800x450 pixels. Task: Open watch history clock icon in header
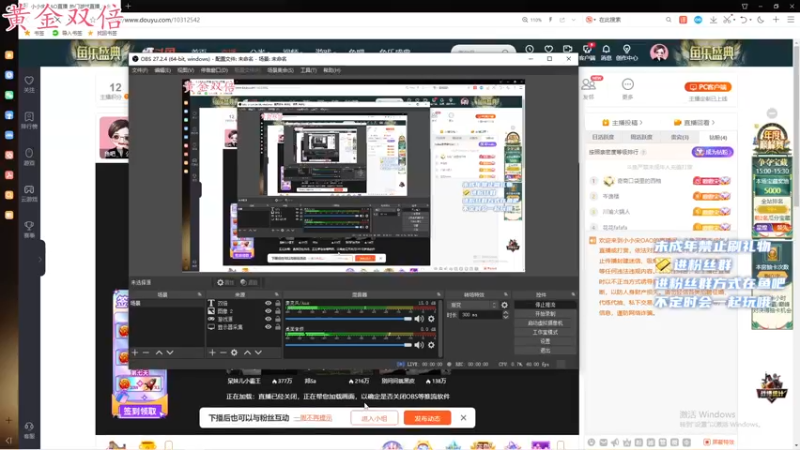[x=530, y=49]
